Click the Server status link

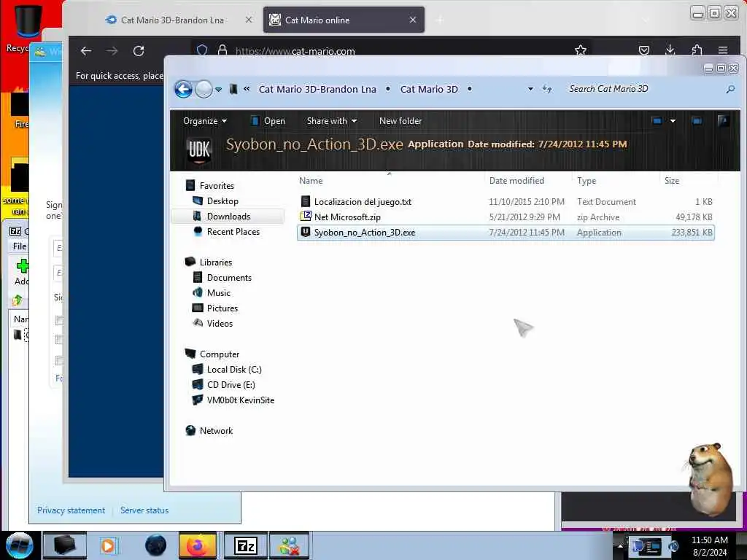coord(144,510)
